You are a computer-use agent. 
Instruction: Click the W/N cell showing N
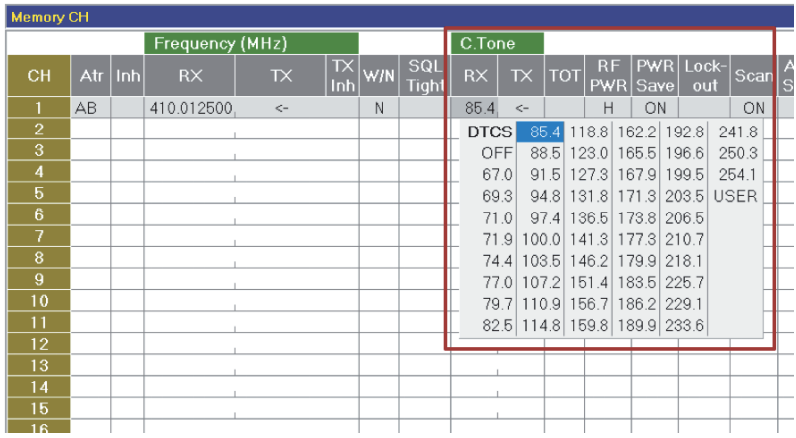(x=379, y=108)
